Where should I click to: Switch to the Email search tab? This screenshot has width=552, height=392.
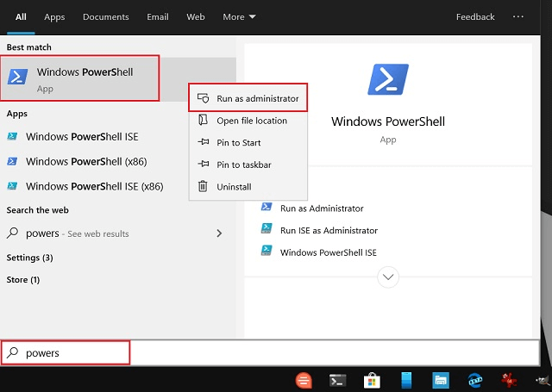point(158,16)
